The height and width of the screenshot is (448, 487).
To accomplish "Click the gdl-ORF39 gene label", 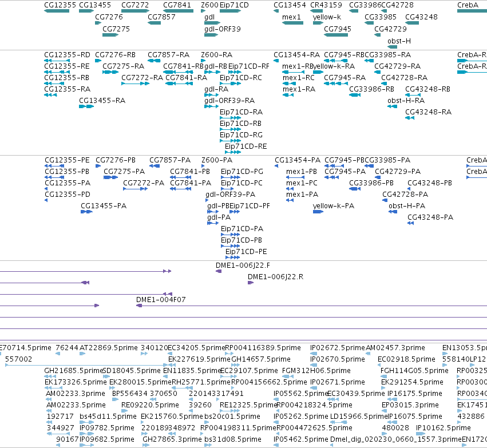I will [x=223, y=29].
